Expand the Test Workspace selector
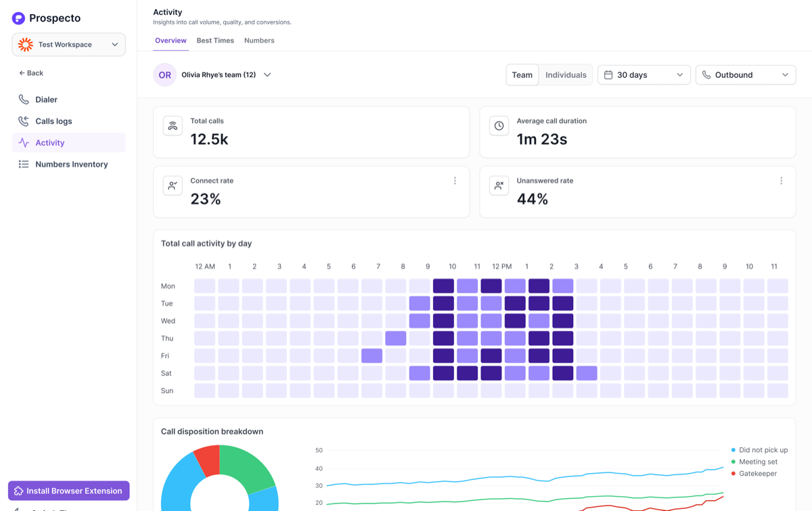This screenshot has width=812, height=511. coord(68,45)
